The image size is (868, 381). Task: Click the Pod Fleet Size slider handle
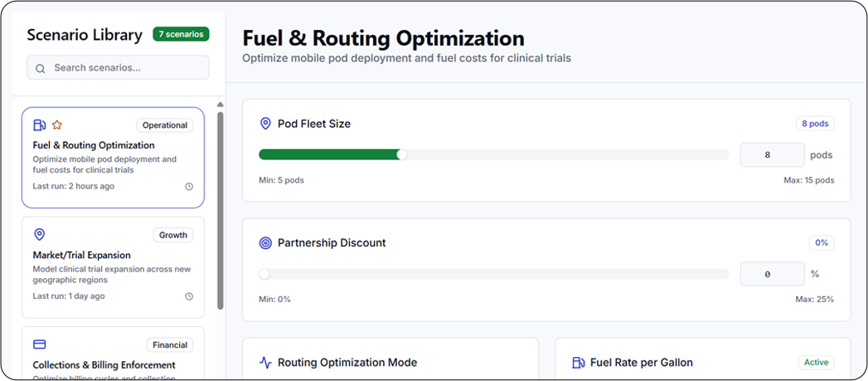click(x=402, y=154)
